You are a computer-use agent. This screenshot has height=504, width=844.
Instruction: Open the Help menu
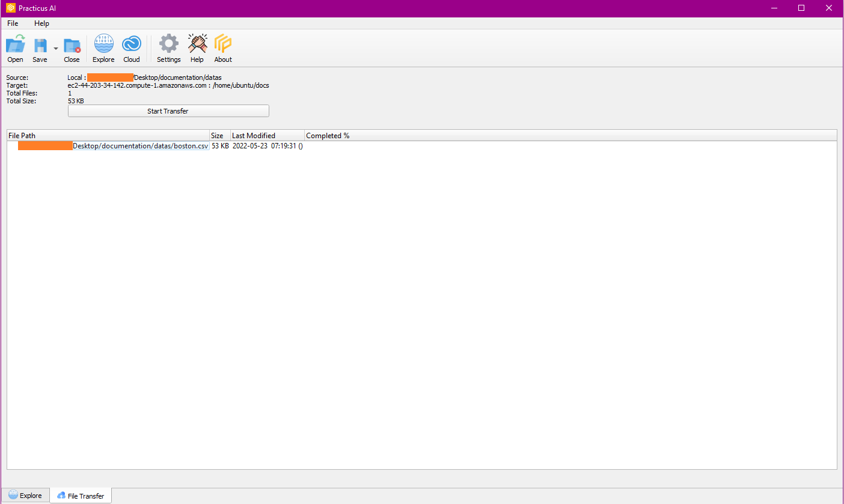click(x=41, y=23)
